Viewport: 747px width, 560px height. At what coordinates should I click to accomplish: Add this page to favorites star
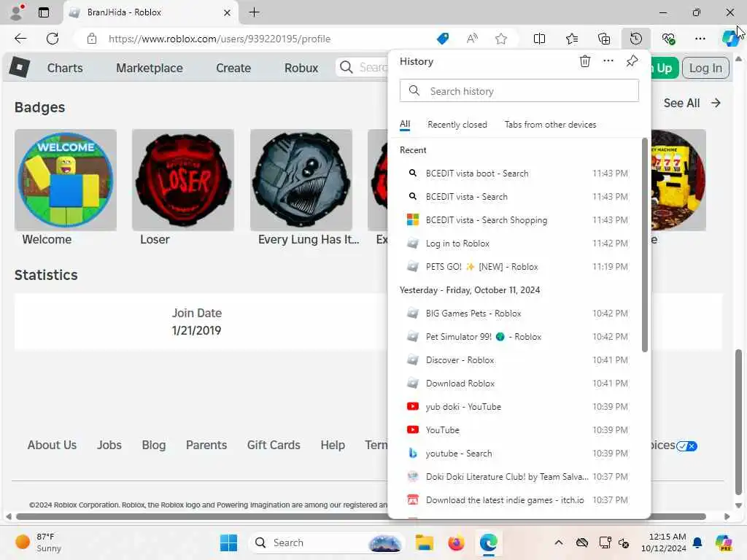pyautogui.click(x=500, y=39)
